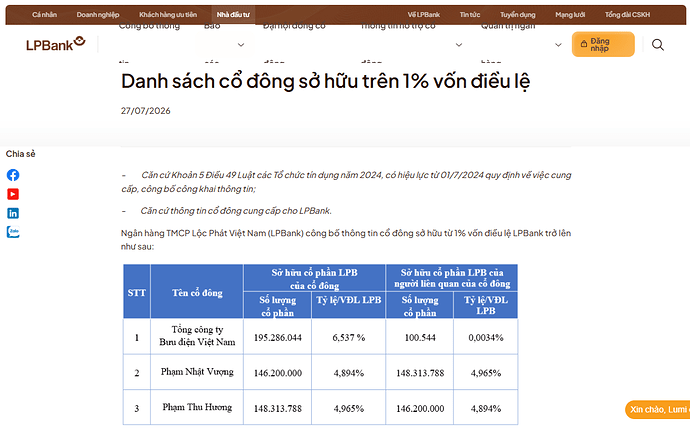
Task: Click the Ngân hàng TMCP Lộc Phát paragraph
Action: (x=346, y=240)
